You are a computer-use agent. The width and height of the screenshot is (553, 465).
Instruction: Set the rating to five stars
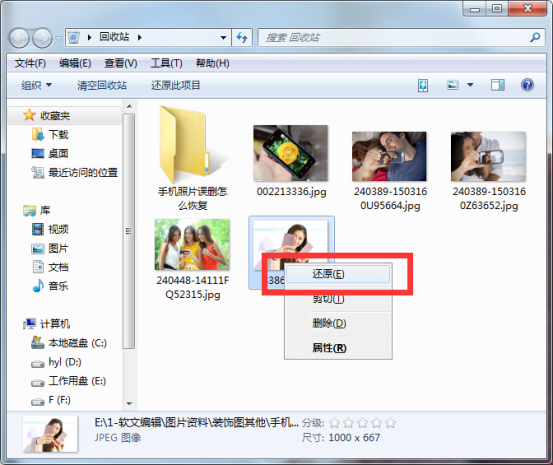click(390, 423)
